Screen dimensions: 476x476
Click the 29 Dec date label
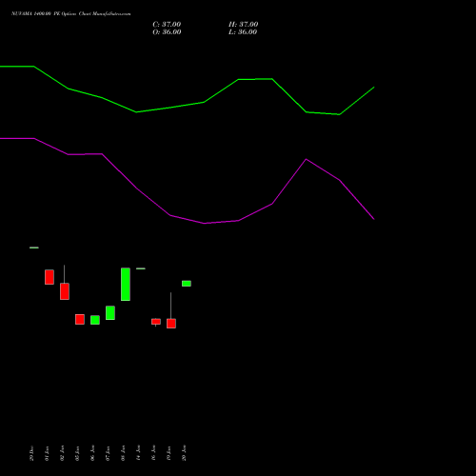click(x=31, y=453)
